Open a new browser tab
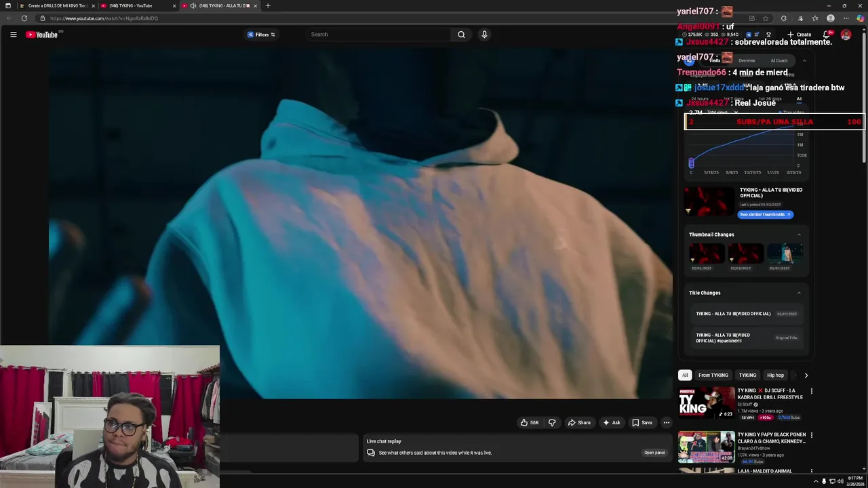868x488 pixels. pyautogui.click(x=268, y=5)
